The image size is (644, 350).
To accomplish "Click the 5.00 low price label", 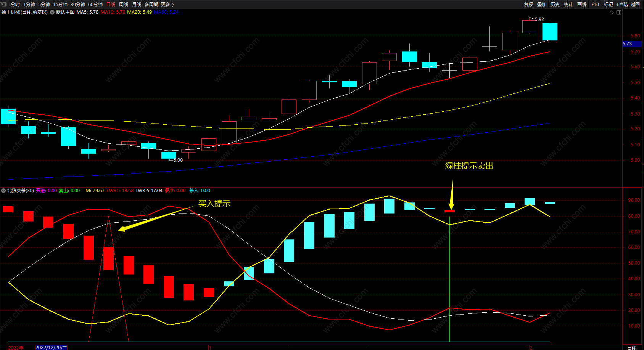I will click(x=178, y=160).
